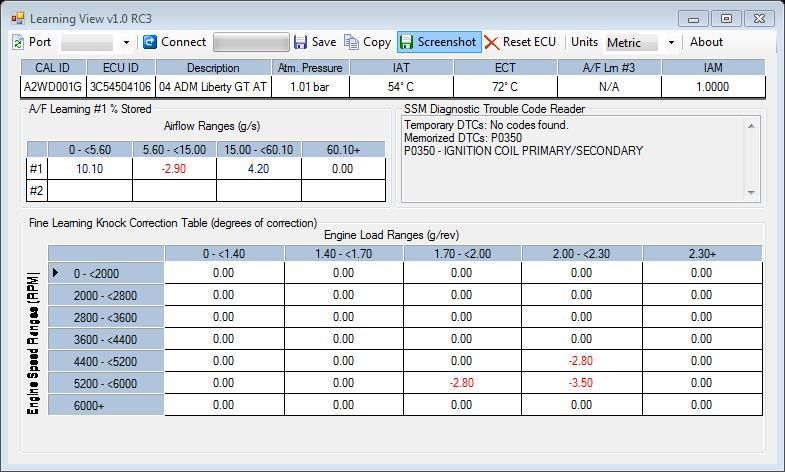Click the red X Reset ECU icon
Viewport: 785px width, 472px height.
coord(491,42)
